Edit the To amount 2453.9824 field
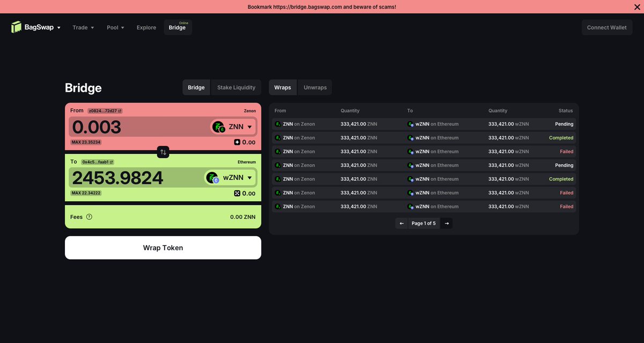Viewport: 644px width, 343px height. click(x=136, y=178)
